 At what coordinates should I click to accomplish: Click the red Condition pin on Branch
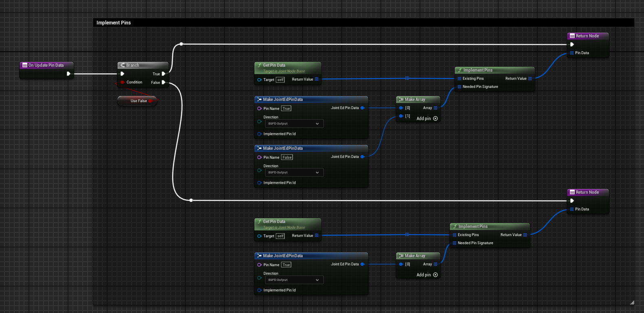pyautogui.click(x=122, y=82)
